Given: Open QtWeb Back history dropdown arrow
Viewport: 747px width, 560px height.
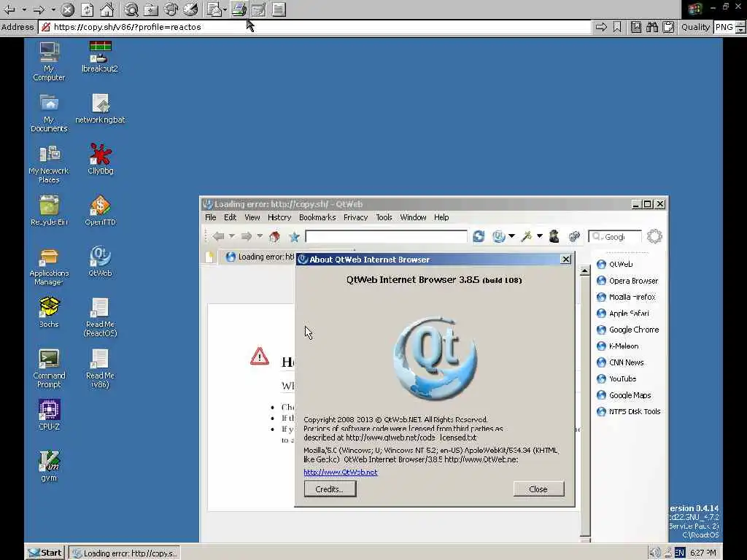Looking at the screenshot, I should point(231,236).
